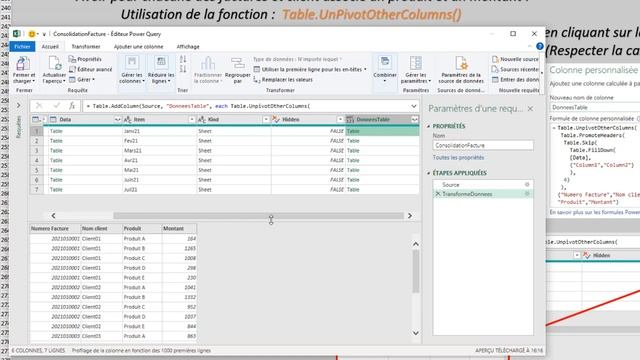Open the Gérer dropdown in Requête group
This screenshot has width=640, height=360.
[x=82, y=80]
